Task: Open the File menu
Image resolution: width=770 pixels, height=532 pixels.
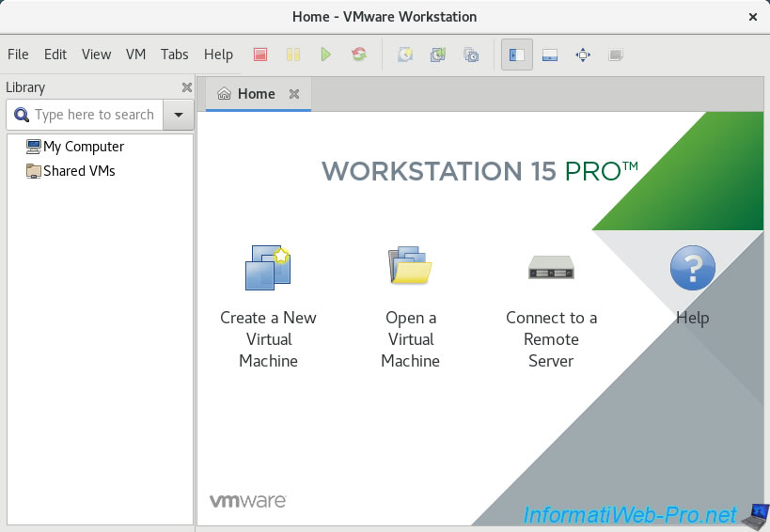Action: click(18, 54)
